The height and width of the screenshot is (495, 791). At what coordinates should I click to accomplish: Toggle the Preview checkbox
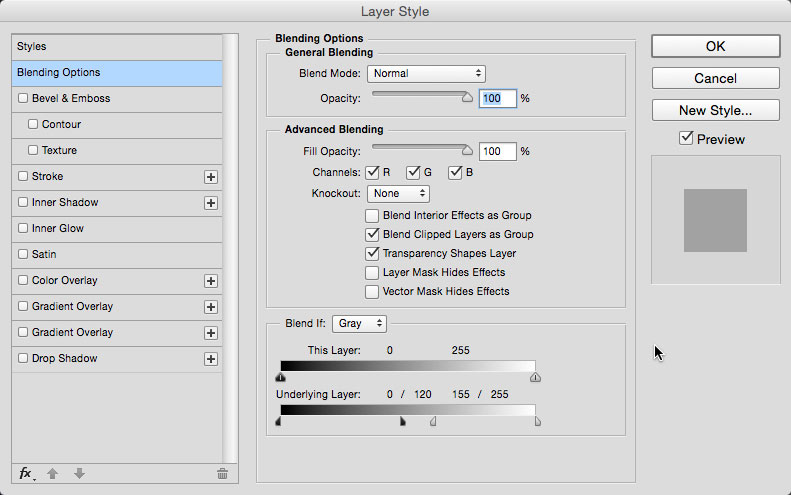tap(686, 138)
